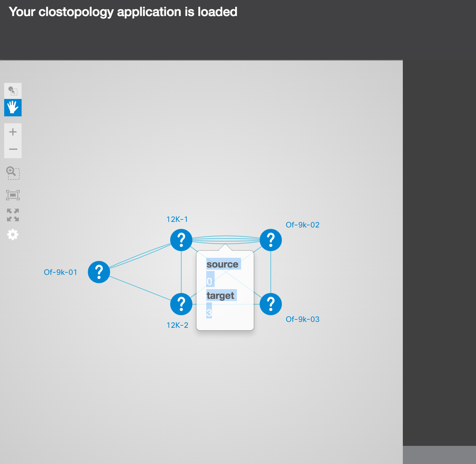Click the link bundle between 12K-1 and Of-9k-02
This screenshot has height=464, width=476.
pyautogui.click(x=226, y=240)
